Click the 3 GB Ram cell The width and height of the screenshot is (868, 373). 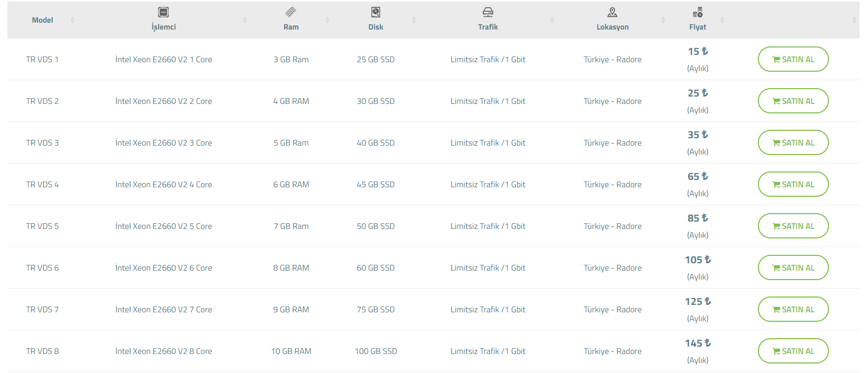291,60
